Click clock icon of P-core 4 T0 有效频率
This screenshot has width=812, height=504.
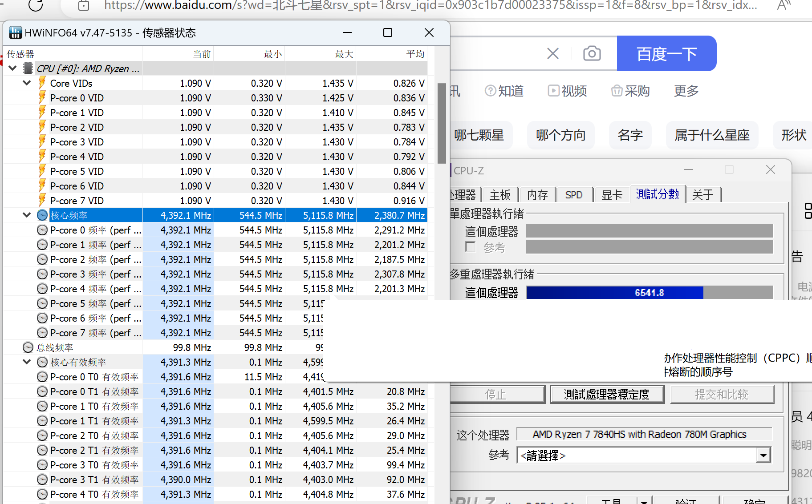tap(42, 494)
